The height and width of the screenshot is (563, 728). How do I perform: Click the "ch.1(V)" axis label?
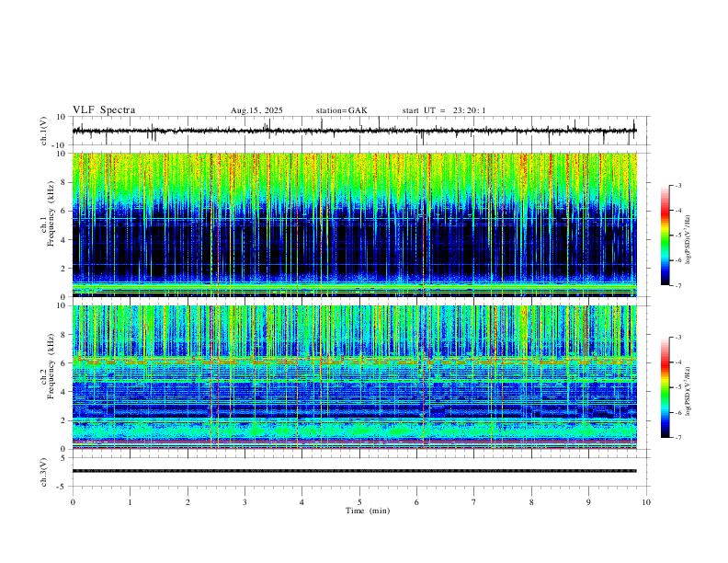tap(45, 131)
